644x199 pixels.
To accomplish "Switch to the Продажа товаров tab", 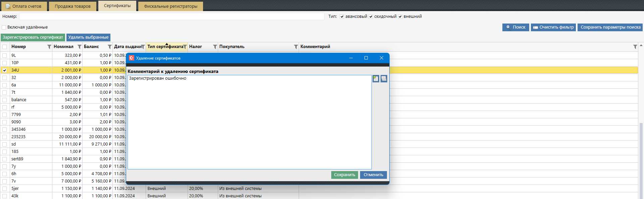I will point(72,6).
